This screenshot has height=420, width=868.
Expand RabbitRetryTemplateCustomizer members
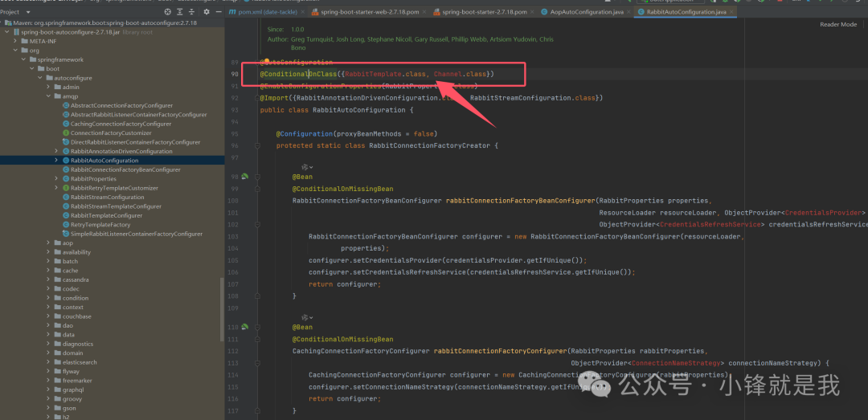[56, 188]
